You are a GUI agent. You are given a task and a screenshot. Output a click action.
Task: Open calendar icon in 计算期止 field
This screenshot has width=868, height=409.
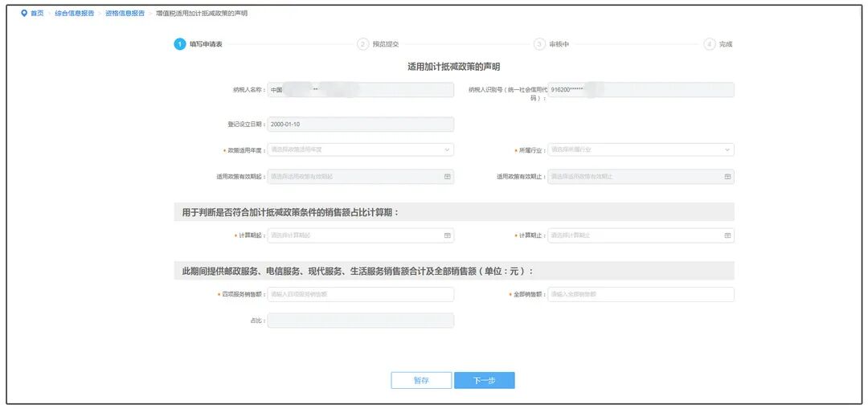(727, 235)
